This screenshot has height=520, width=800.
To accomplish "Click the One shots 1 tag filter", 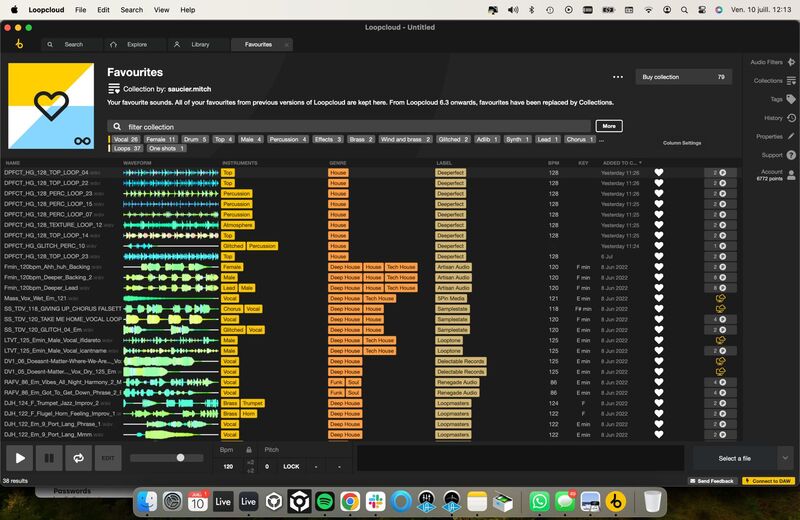I will pos(167,148).
